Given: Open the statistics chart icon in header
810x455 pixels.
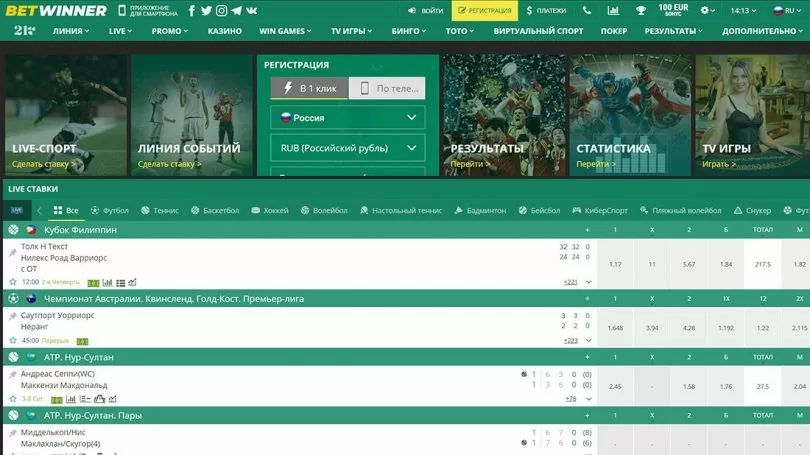Looking at the screenshot, I should pos(613,10).
